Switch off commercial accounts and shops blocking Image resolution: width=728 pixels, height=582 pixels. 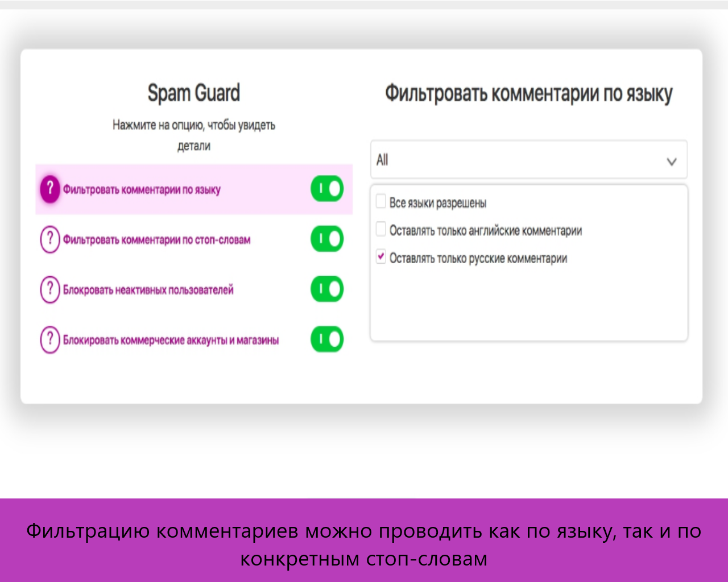(x=327, y=339)
